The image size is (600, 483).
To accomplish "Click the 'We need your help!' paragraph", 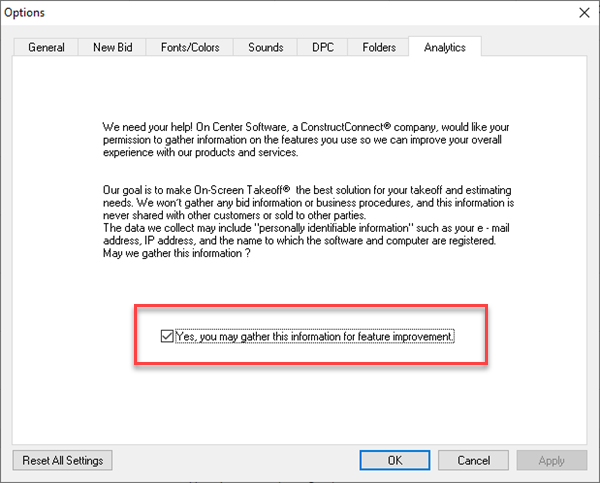I will click(x=306, y=140).
